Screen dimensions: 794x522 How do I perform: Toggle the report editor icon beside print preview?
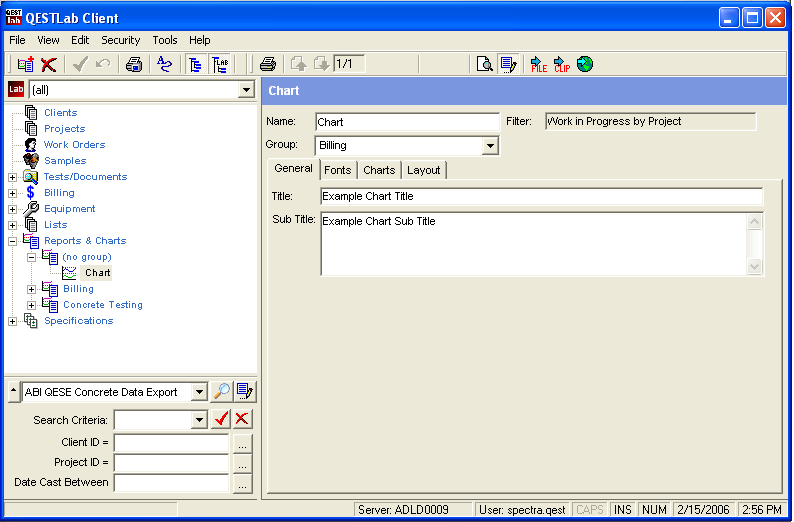[x=508, y=64]
